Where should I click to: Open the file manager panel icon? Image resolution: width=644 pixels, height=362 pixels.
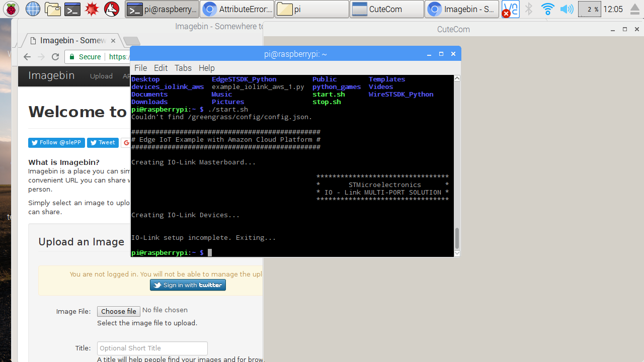[x=53, y=9]
